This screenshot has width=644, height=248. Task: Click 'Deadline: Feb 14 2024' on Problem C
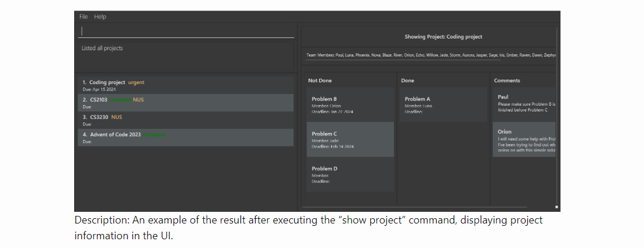coord(333,146)
